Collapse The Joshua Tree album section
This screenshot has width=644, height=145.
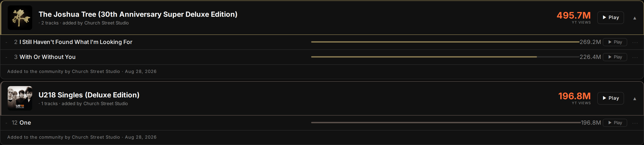pos(634,18)
